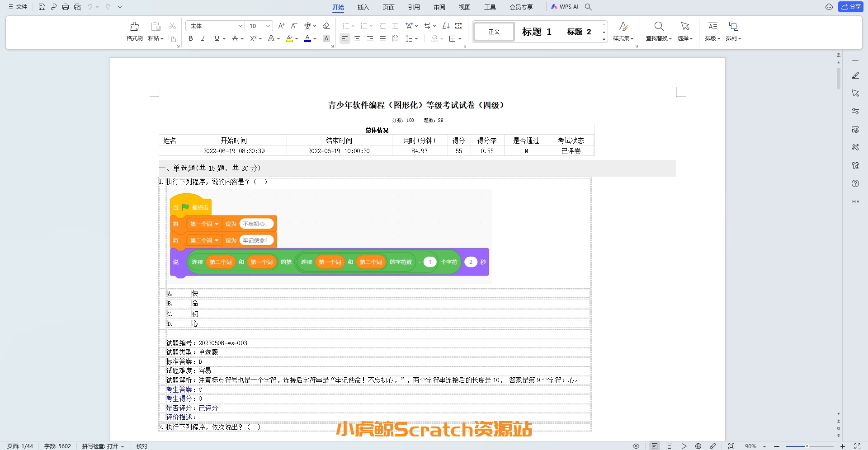Click the web layout globe icon in status bar
Viewport: 868px width, 450px height.
coord(698,446)
